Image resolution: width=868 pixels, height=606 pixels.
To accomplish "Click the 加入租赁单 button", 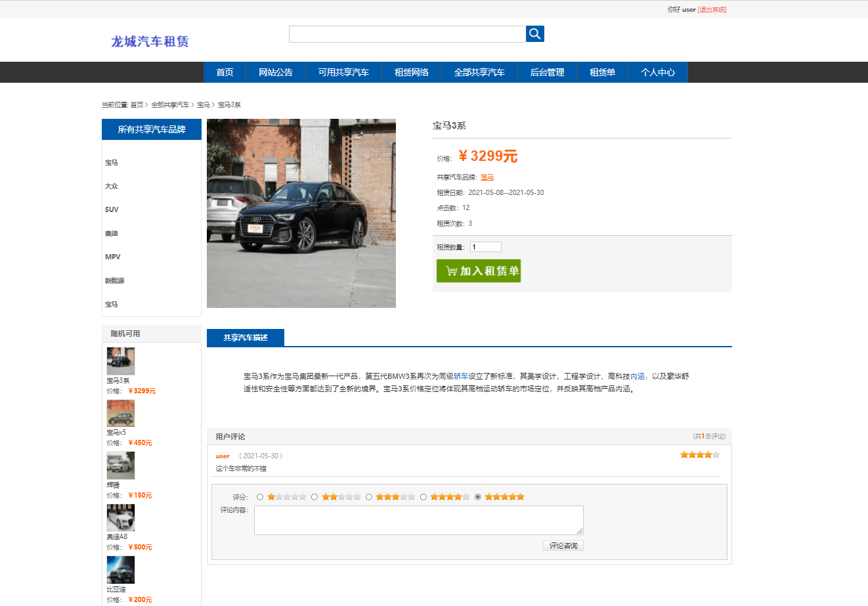I will (x=479, y=271).
